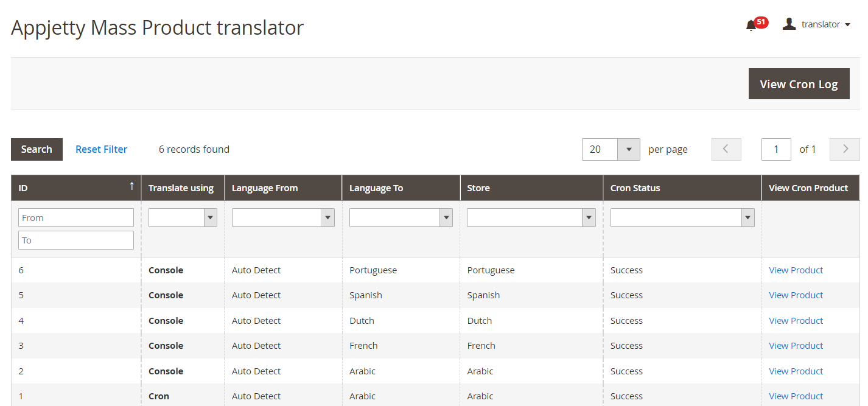Open the per page count dropdown
Screen dimensions: 868x406
pos(629,149)
